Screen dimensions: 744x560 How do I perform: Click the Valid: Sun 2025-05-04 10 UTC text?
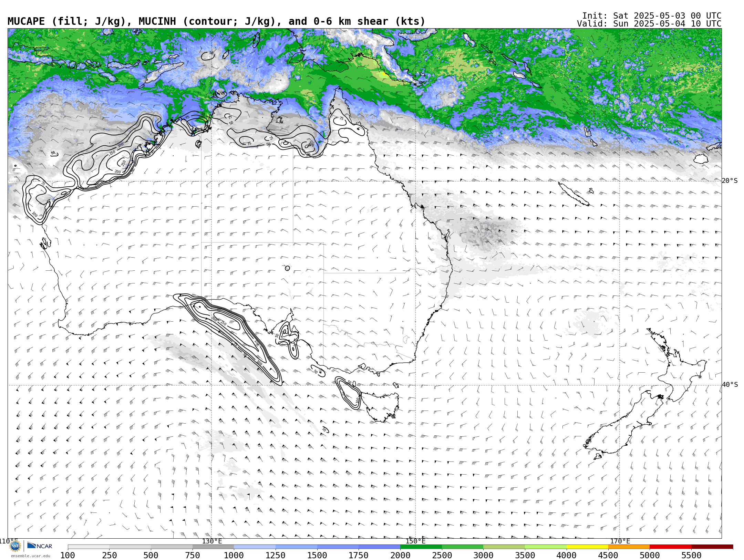click(649, 24)
